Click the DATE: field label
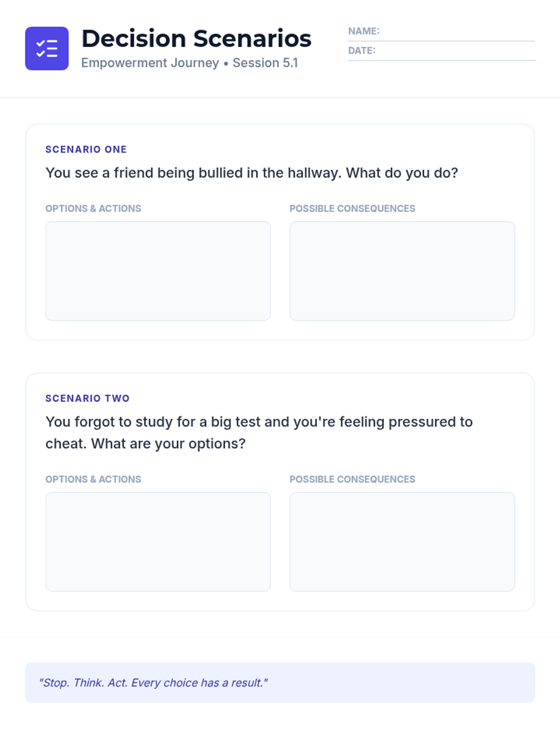 (x=362, y=51)
